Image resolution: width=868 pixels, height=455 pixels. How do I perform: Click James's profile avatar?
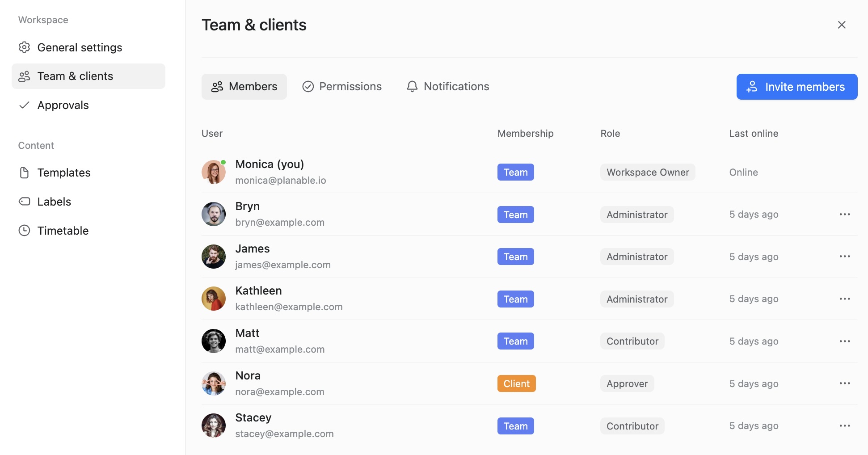pyautogui.click(x=214, y=257)
